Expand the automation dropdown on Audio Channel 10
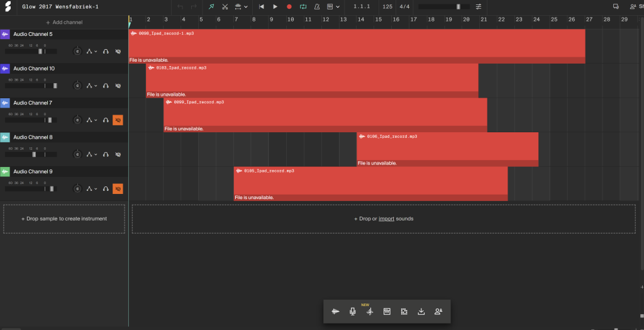Screen dimensions: 644x330 (91, 86)
